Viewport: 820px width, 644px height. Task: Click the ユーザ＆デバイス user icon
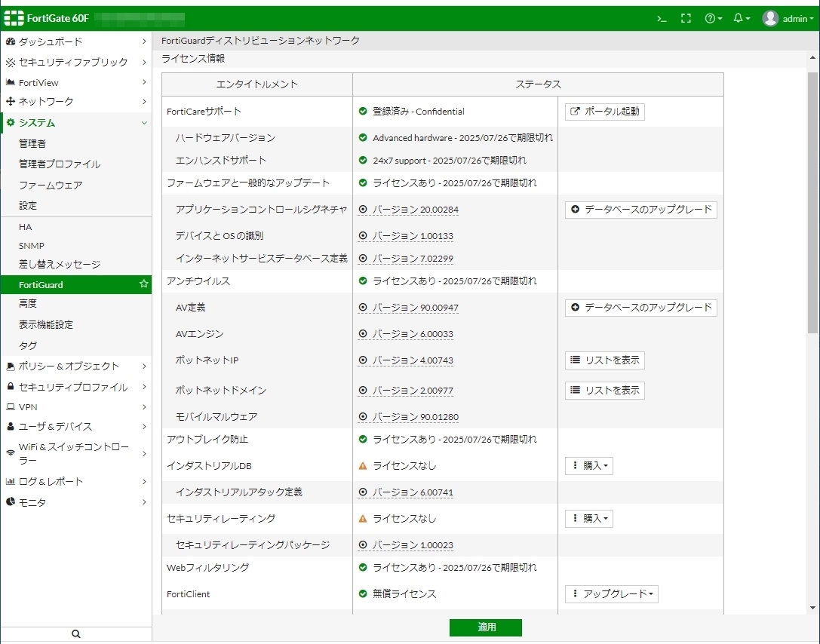point(10,427)
